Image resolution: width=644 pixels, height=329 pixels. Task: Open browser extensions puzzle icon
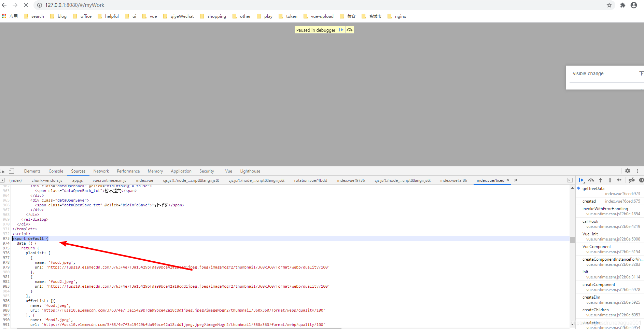(623, 5)
